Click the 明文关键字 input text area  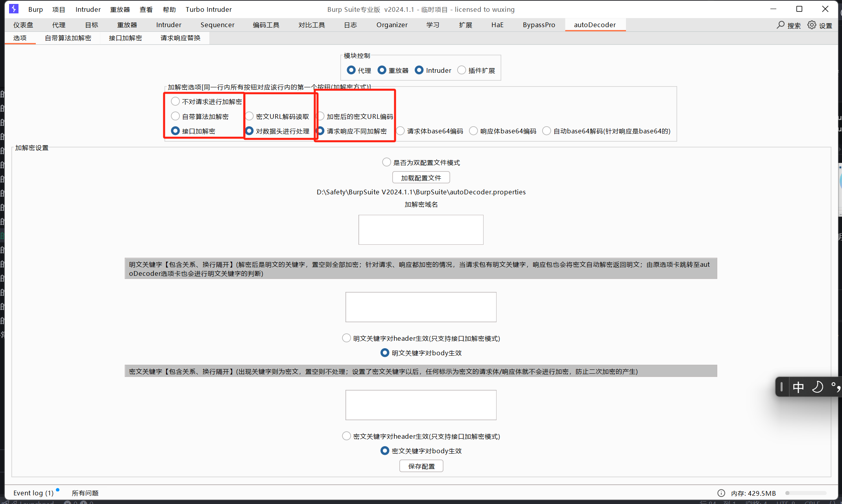pyautogui.click(x=421, y=307)
